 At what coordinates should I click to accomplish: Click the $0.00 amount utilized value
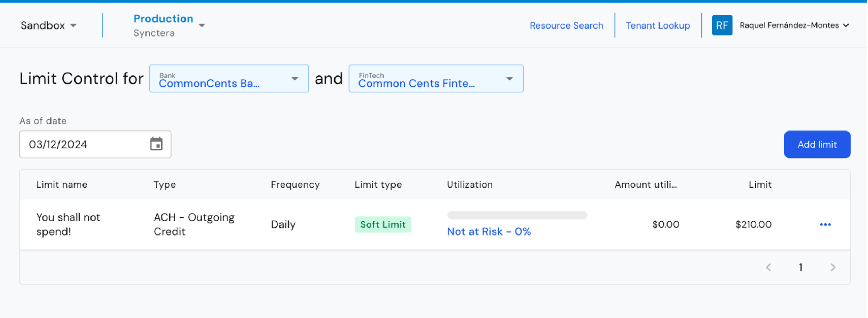[665, 225]
